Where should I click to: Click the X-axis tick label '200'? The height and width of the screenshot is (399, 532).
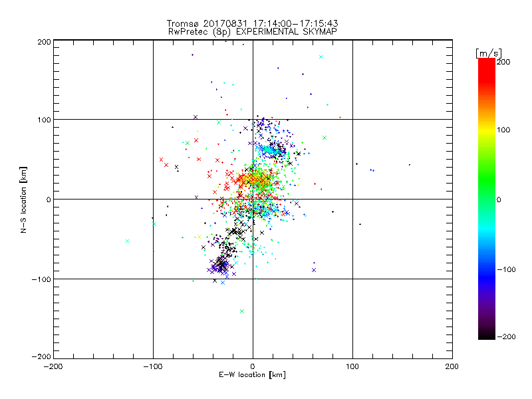(452, 366)
